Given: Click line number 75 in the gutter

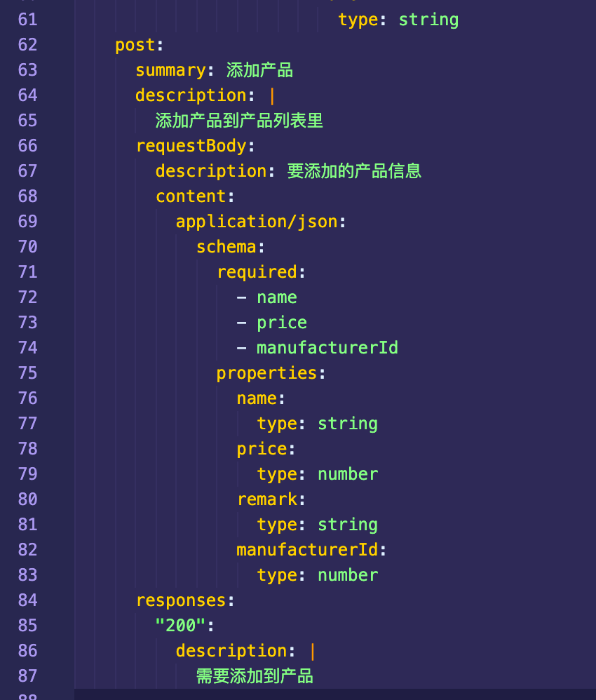Looking at the screenshot, I should pyautogui.click(x=27, y=373).
